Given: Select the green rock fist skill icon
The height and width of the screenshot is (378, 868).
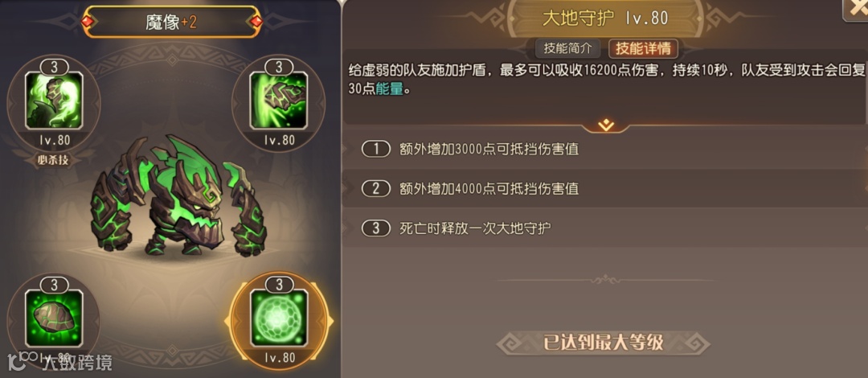Looking at the screenshot, I should point(278,101).
